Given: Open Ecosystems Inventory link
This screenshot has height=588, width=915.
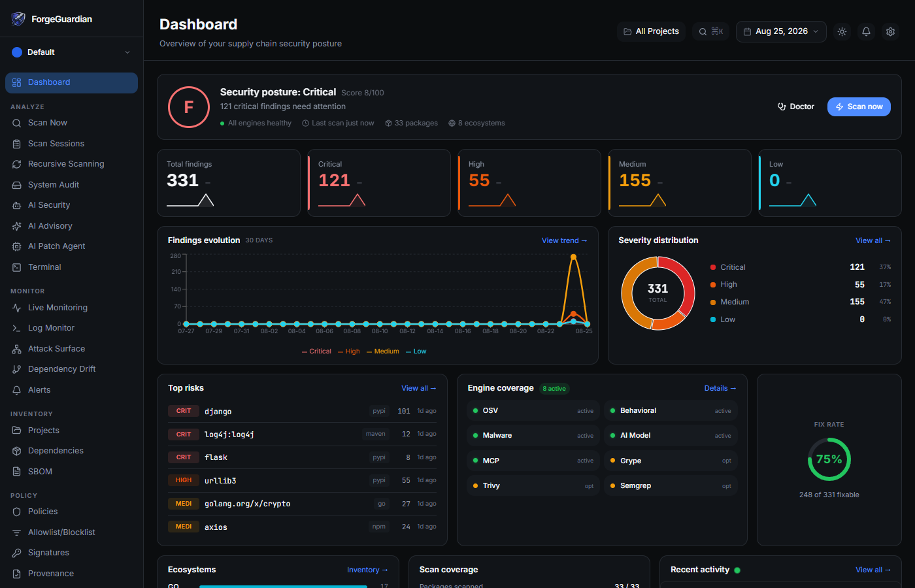Looking at the screenshot, I should click(367, 570).
